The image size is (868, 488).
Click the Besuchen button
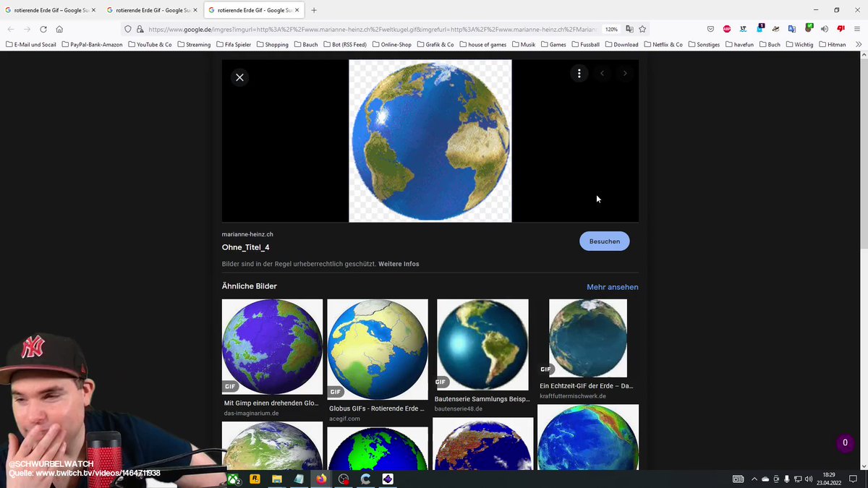tap(605, 241)
